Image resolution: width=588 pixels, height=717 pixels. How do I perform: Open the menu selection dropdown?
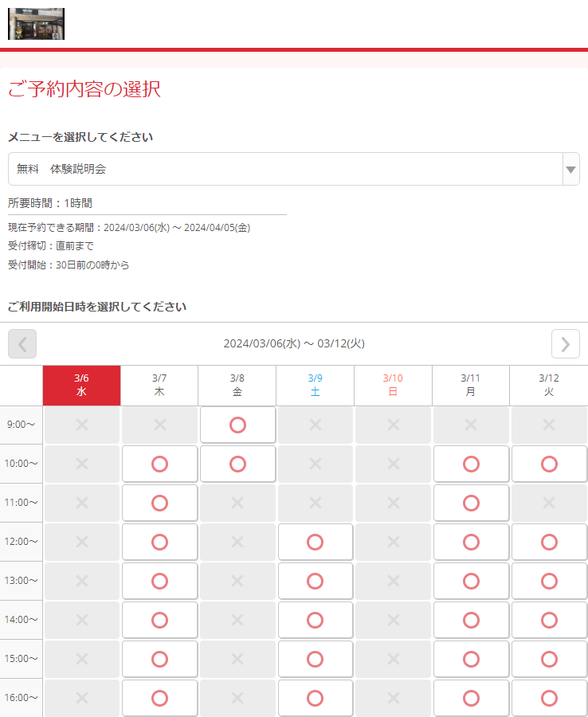point(285,169)
